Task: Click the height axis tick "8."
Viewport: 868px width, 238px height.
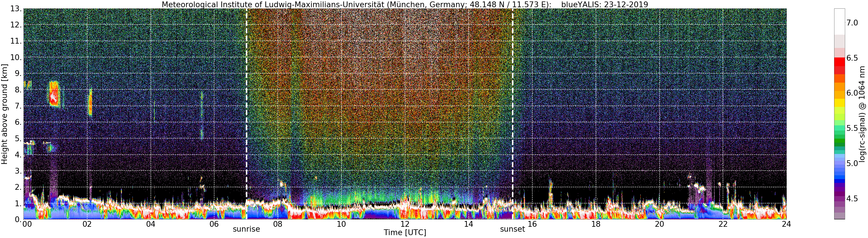Action: (x=18, y=90)
